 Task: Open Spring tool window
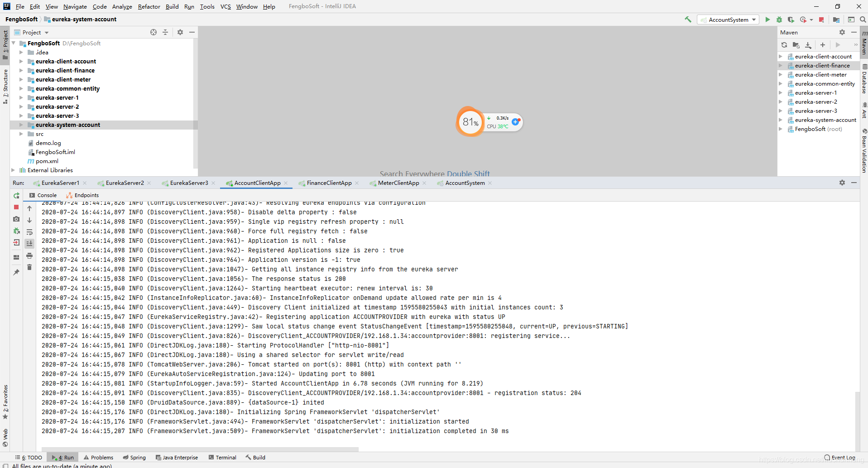pos(134,458)
